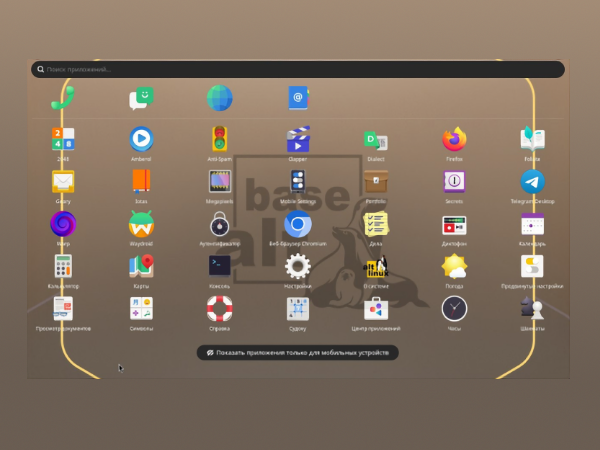Open the Погода weather app
600x450 pixels.
tap(454, 266)
